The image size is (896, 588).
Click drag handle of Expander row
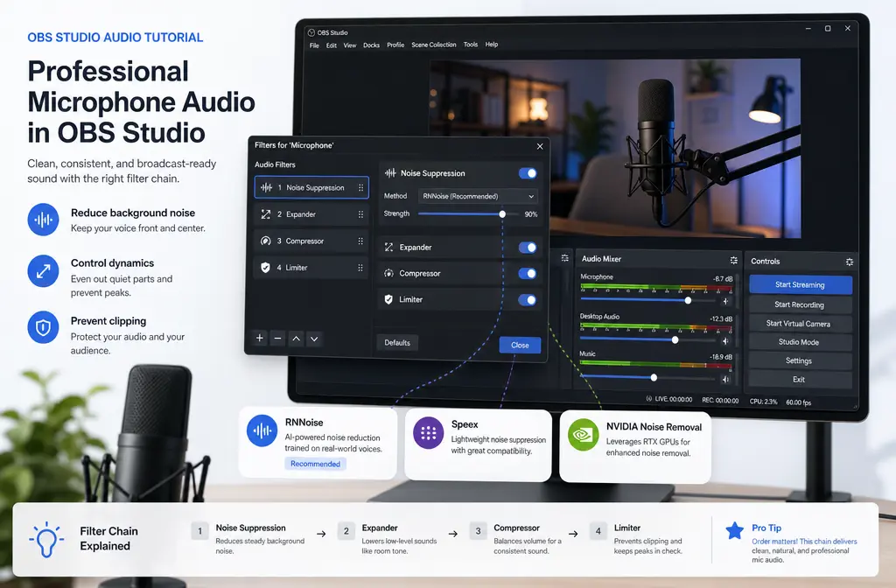coord(360,214)
